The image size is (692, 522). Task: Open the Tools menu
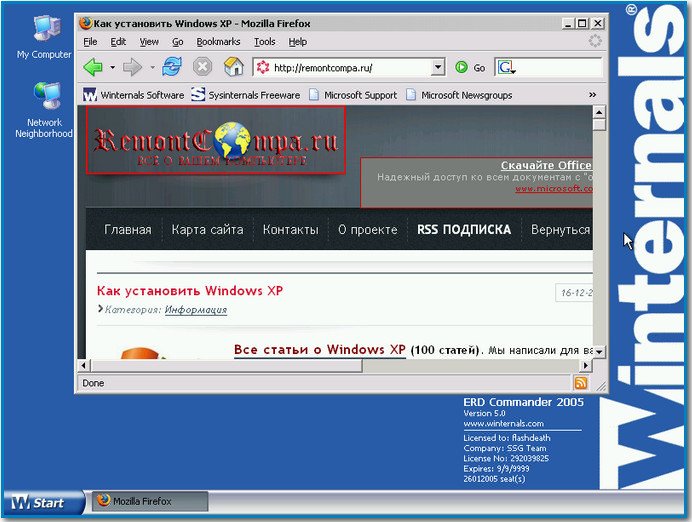264,41
